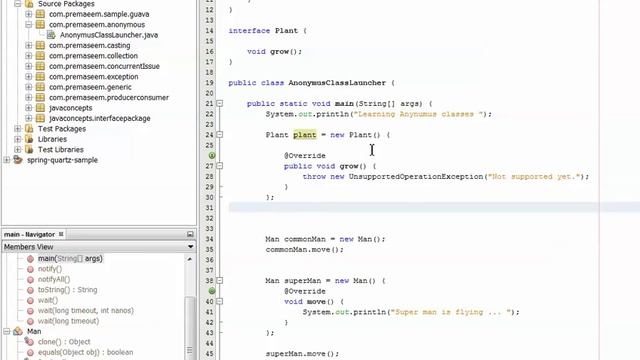Click line number 31 in gutter
Viewport: 640px width, 360px height.
[209, 208]
